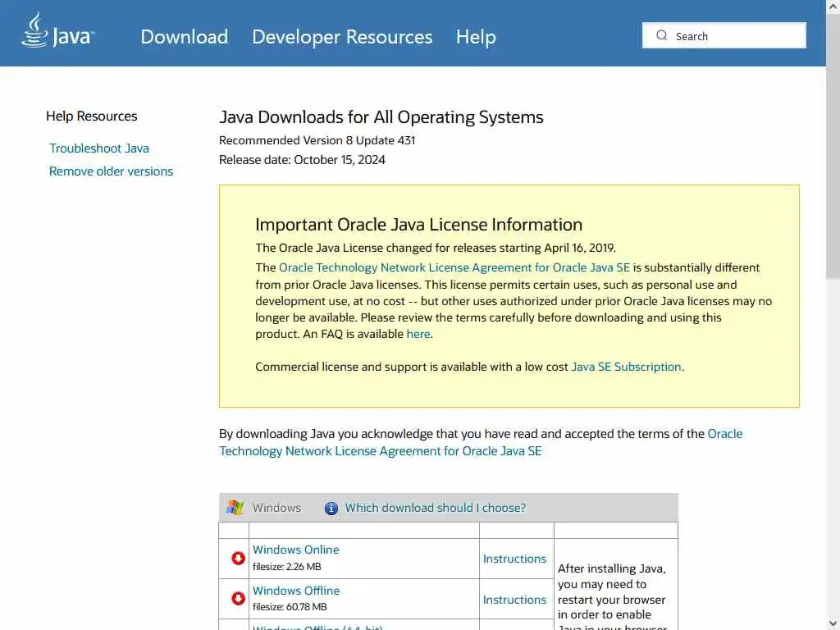The image size is (840, 630).
Task: Download the Windows Online installer link
Action: click(x=295, y=550)
